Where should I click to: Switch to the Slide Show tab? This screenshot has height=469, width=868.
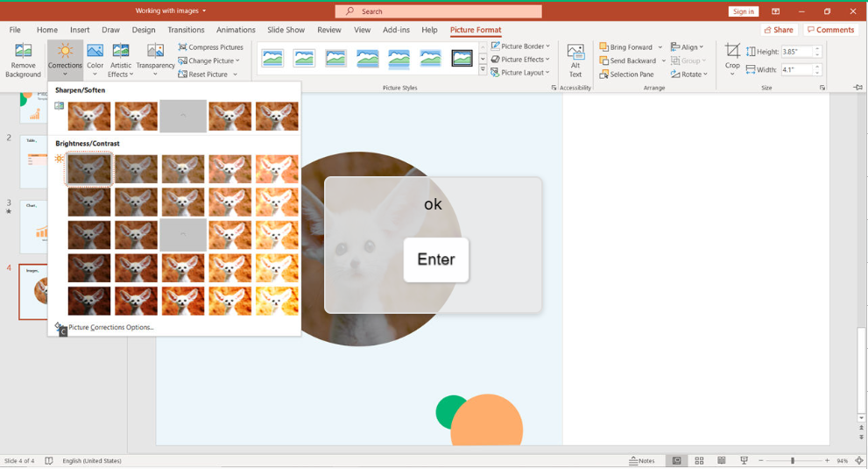[286, 30]
